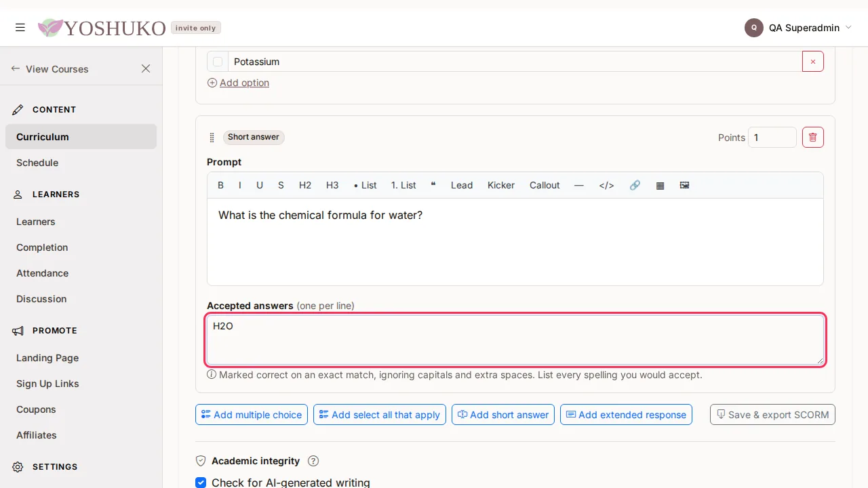Insert a numbered list
The height and width of the screenshot is (488, 868).
[x=403, y=185]
